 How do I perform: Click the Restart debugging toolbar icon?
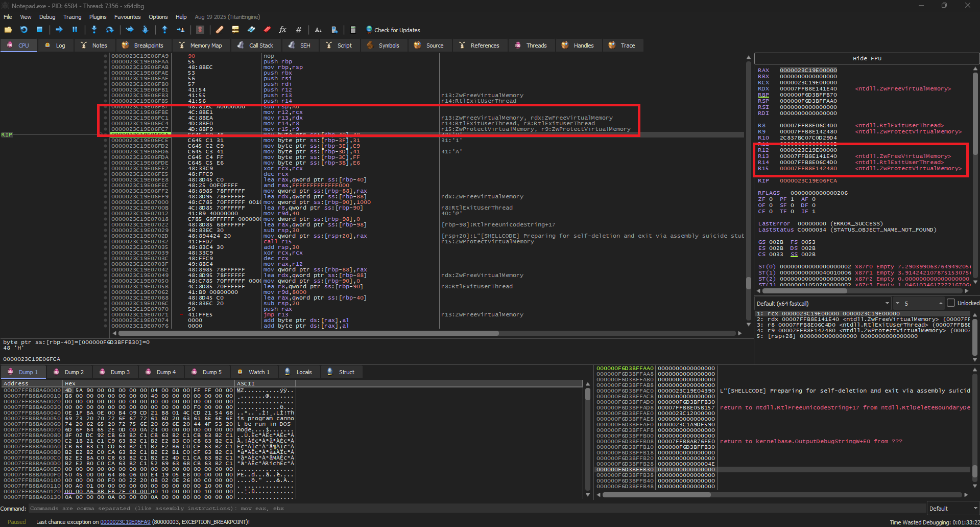click(x=23, y=30)
